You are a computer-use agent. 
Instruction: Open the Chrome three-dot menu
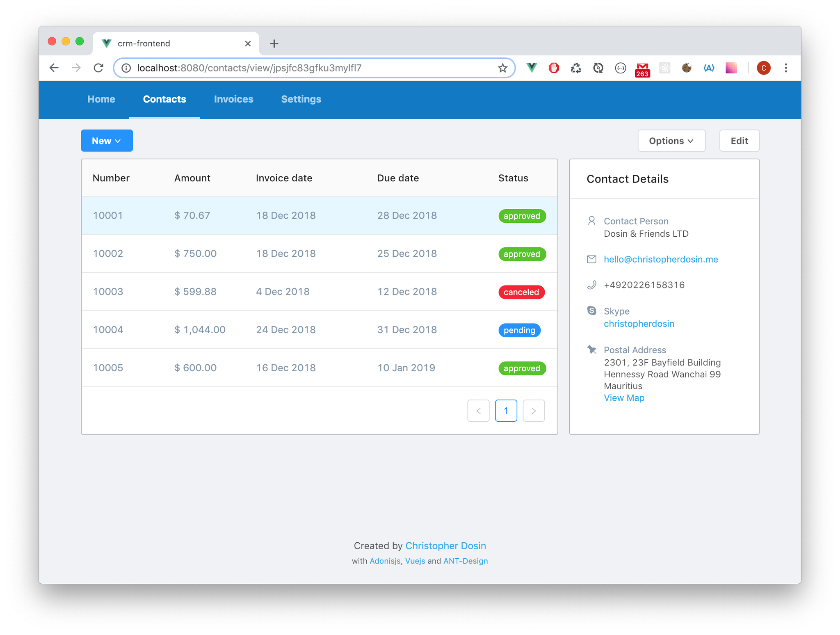pyautogui.click(x=785, y=68)
